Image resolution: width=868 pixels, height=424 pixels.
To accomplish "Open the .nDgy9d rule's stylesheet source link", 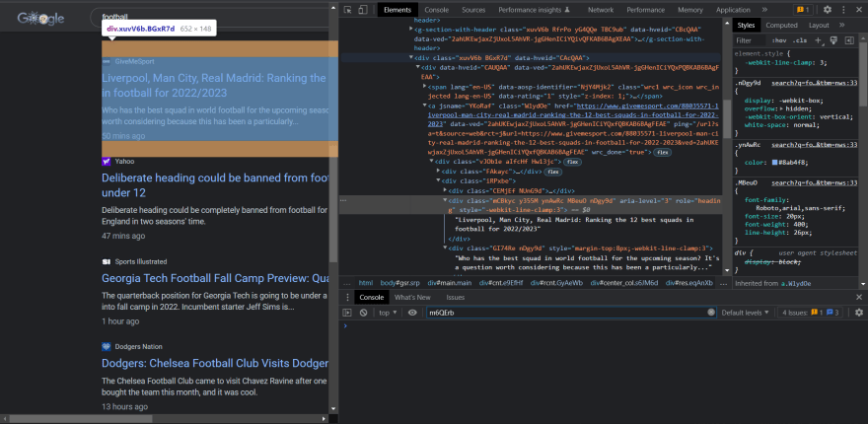I will point(815,83).
